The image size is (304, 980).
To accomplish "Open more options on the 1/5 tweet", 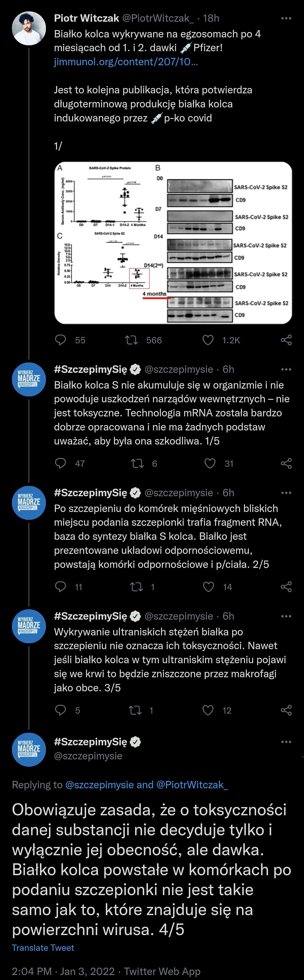I will (x=286, y=369).
